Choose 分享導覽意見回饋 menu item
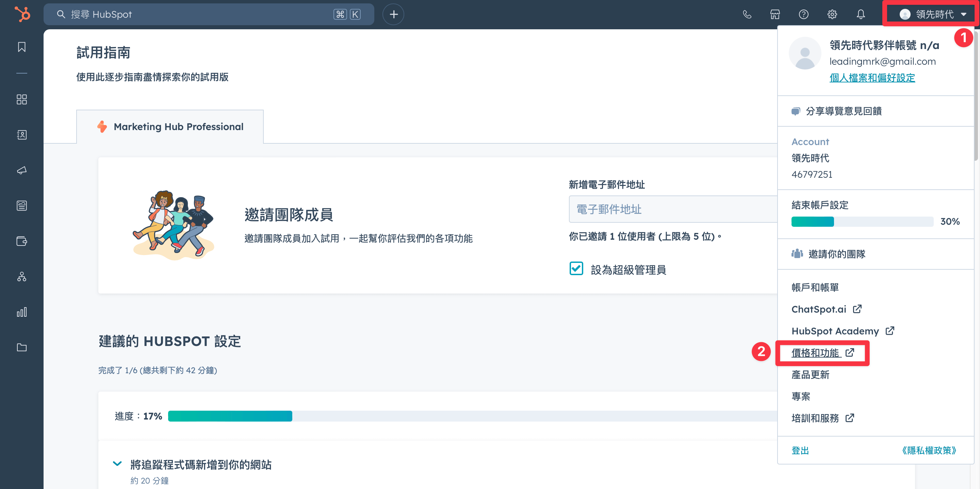 click(876, 111)
